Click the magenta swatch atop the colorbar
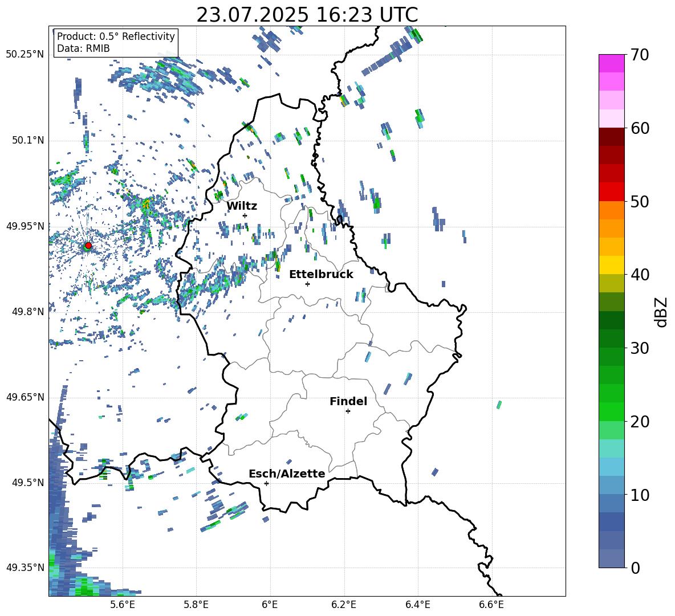The height and width of the screenshot is (616, 675). 611,63
